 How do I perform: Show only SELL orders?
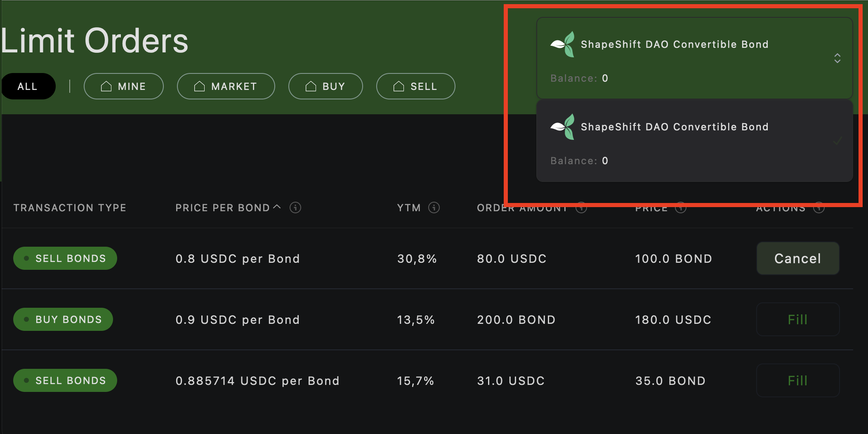coord(415,86)
